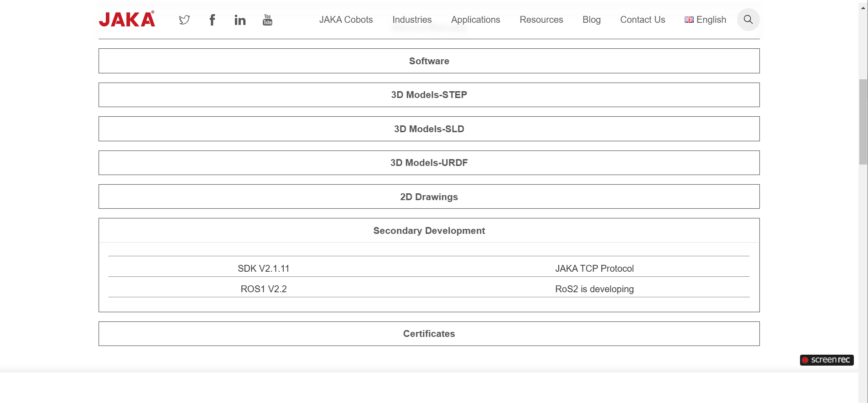Expand the 3D Models-STEP section
The height and width of the screenshot is (403, 868).
coord(429,95)
